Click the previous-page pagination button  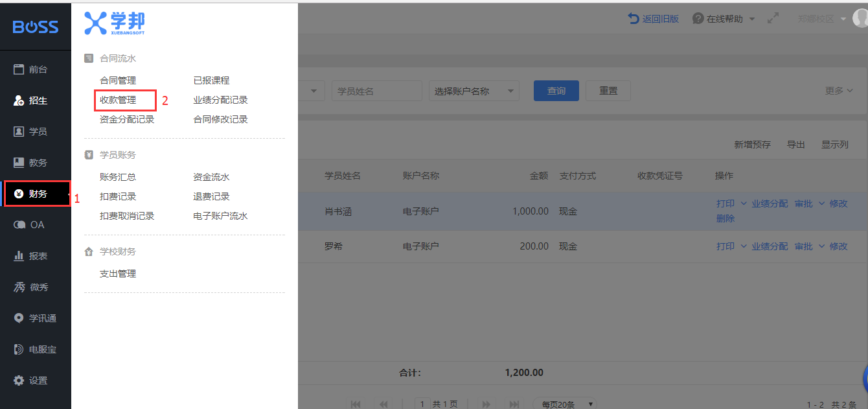coord(383,404)
